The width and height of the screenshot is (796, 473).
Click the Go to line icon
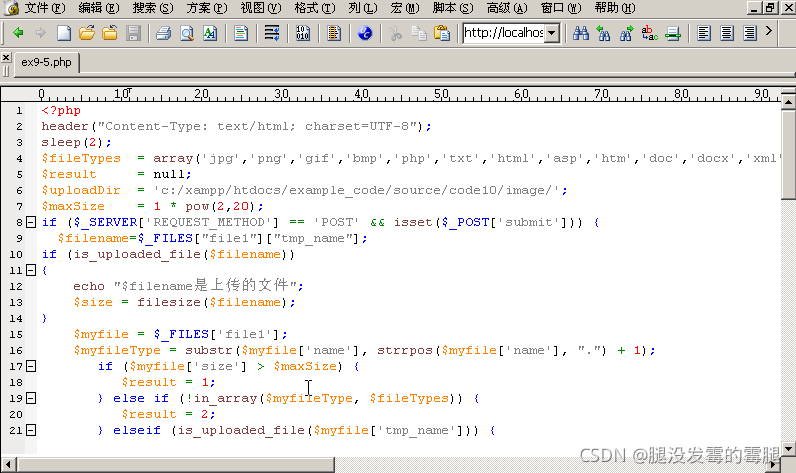673,33
